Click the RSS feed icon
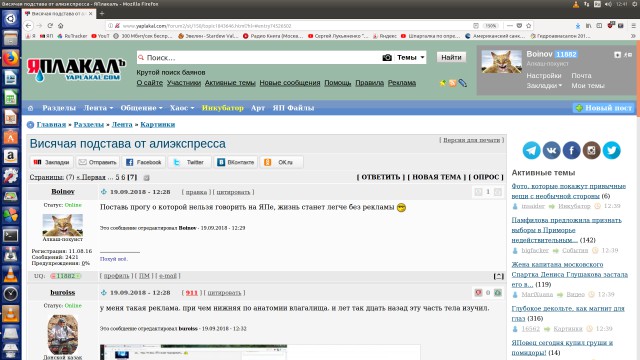 click(453, 83)
